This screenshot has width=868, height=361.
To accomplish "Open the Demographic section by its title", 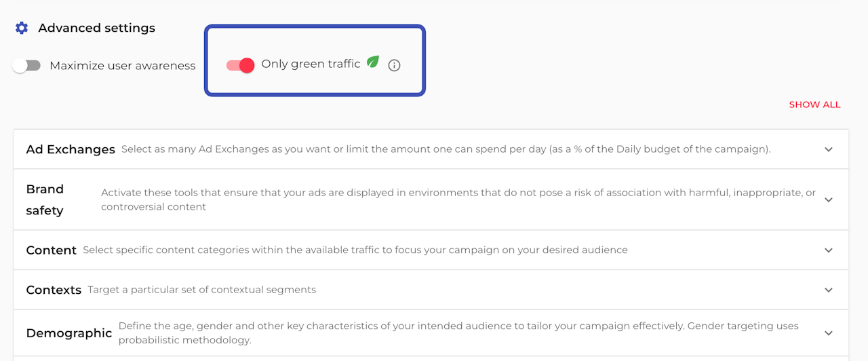I will click(x=68, y=333).
